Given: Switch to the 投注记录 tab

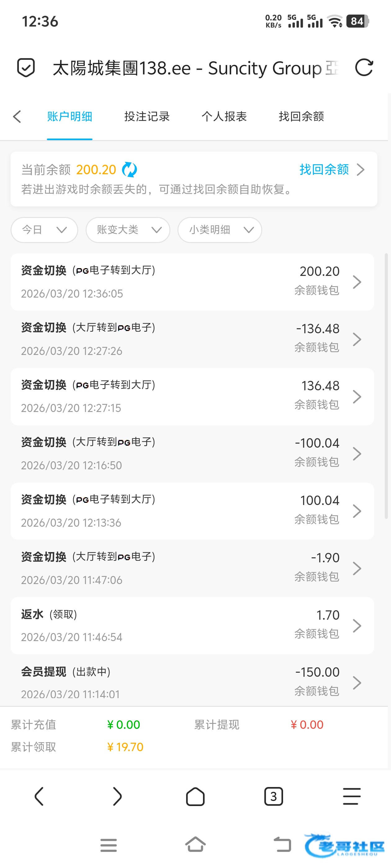Looking at the screenshot, I should (147, 117).
